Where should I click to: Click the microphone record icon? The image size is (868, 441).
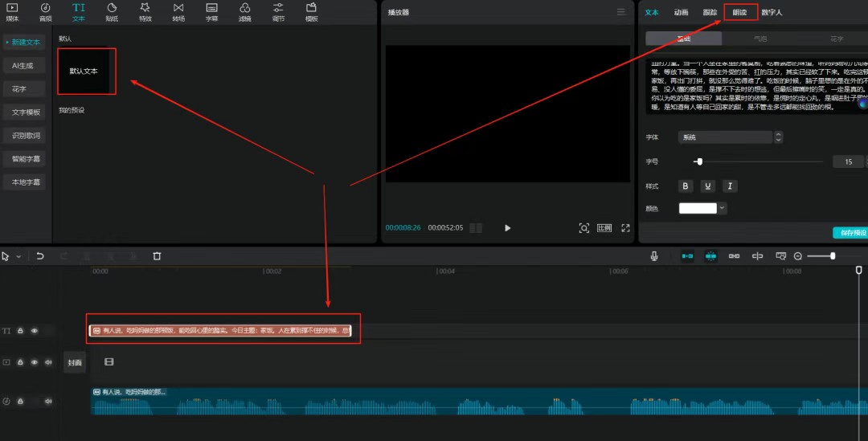654,256
